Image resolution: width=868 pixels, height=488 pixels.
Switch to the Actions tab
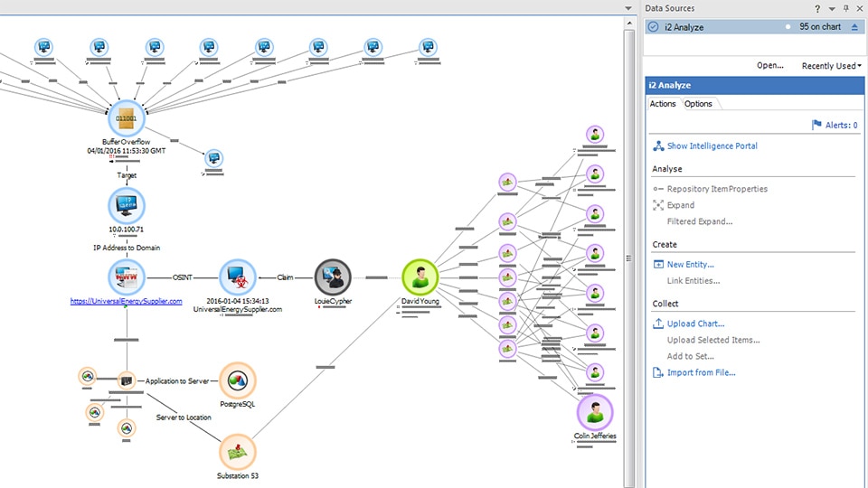coord(663,103)
